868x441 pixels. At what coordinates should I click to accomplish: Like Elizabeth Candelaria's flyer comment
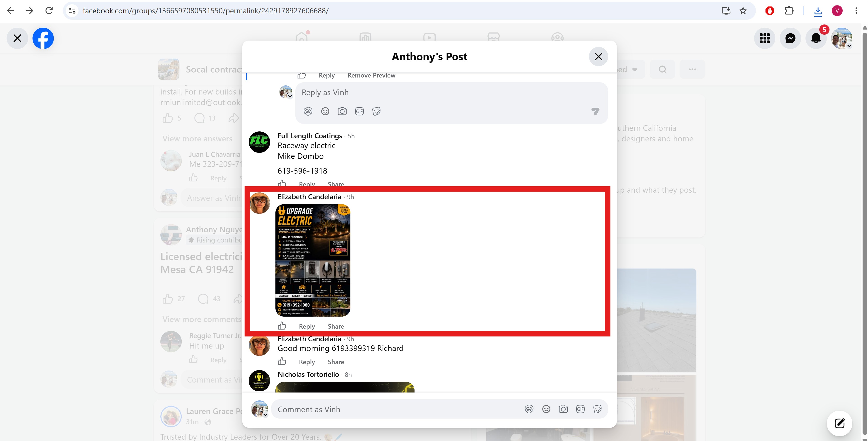(x=282, y=326)
